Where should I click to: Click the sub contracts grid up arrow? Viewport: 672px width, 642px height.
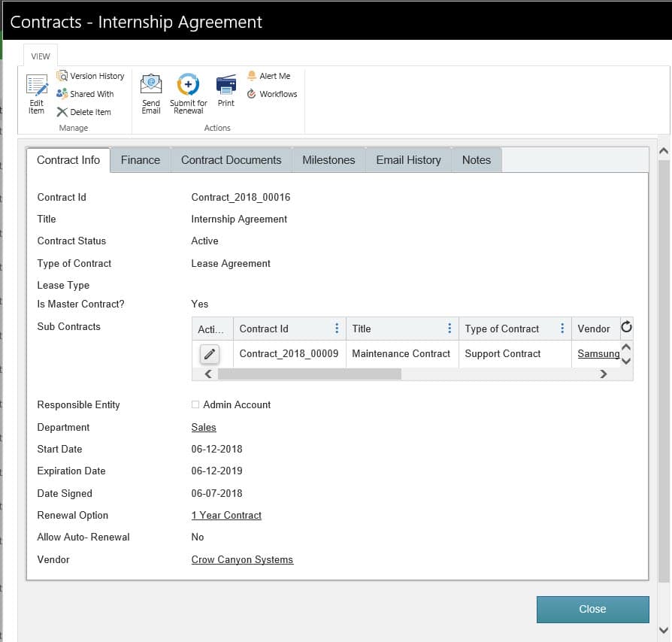click(626, 347)
